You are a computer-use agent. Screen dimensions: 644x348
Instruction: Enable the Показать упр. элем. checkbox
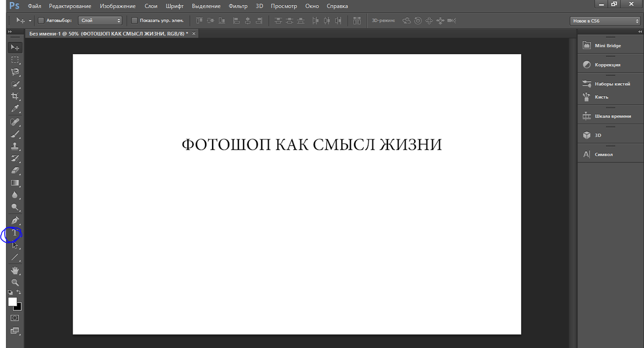click(x=134, y=20)
